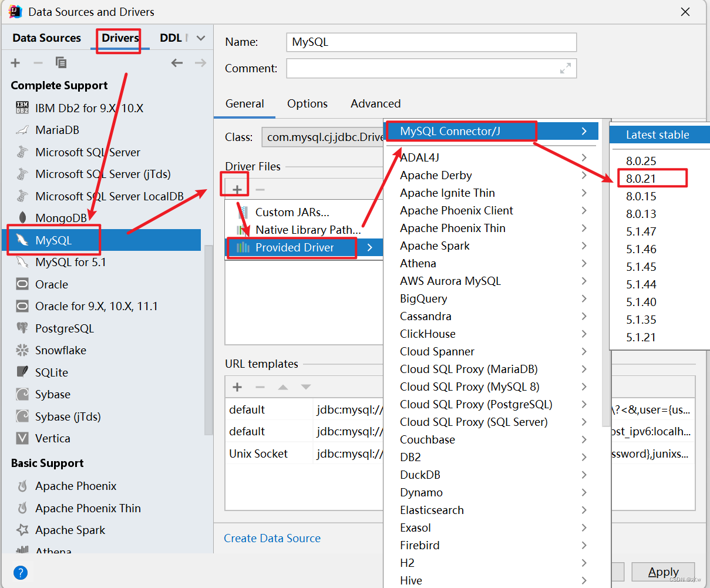Image resolution: width=710 pixels, height=588 pixels.
Task: Choose MySQL Connector/J from the menu
Action: (461, 130)
